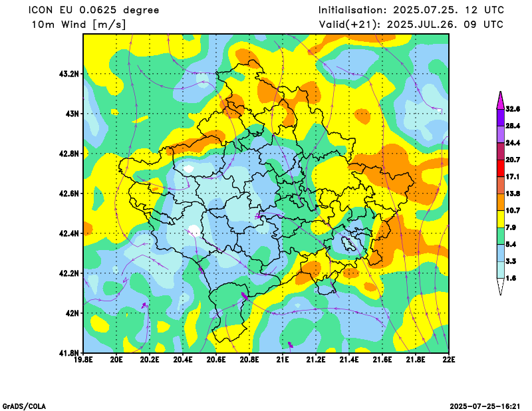This screenshot has height=411, width=532.
Task: Click the 20.8E longitude label
Action: point(249,359)
